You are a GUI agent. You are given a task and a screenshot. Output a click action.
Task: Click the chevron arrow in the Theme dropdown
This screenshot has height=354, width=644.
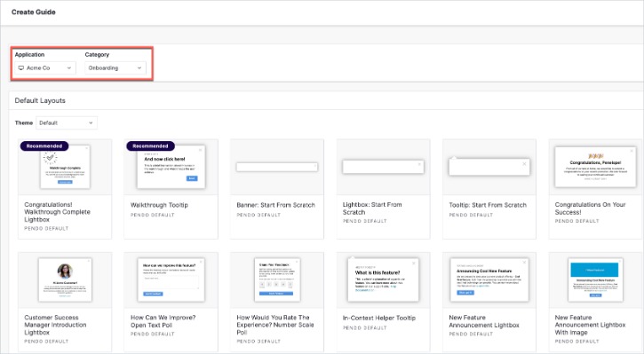click(x=91, y=123)
